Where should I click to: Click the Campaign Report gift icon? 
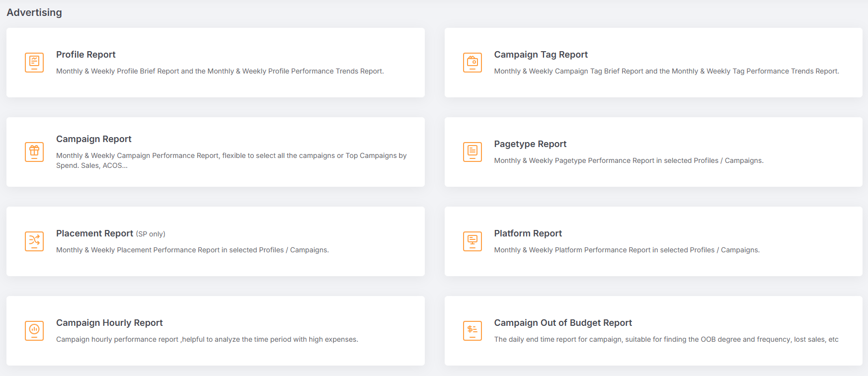(34, 151)
